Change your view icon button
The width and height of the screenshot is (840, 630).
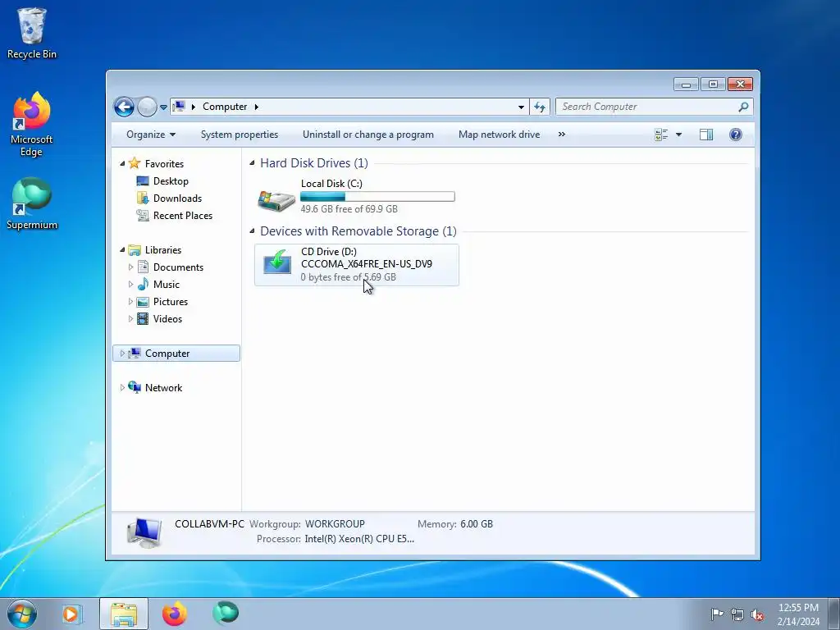(662, 135)
